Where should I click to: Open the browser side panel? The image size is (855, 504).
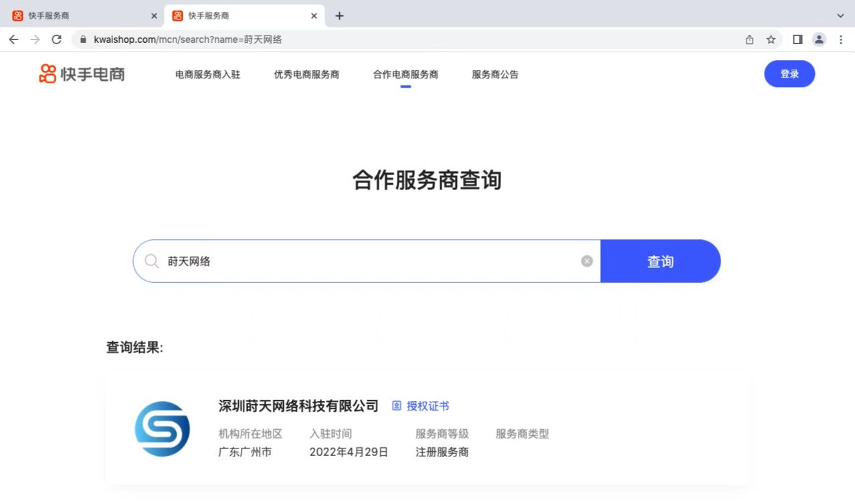797,39
